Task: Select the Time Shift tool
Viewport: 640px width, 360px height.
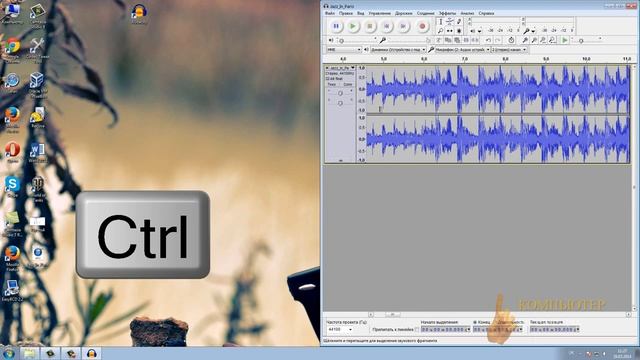Action: pos(449,31)
